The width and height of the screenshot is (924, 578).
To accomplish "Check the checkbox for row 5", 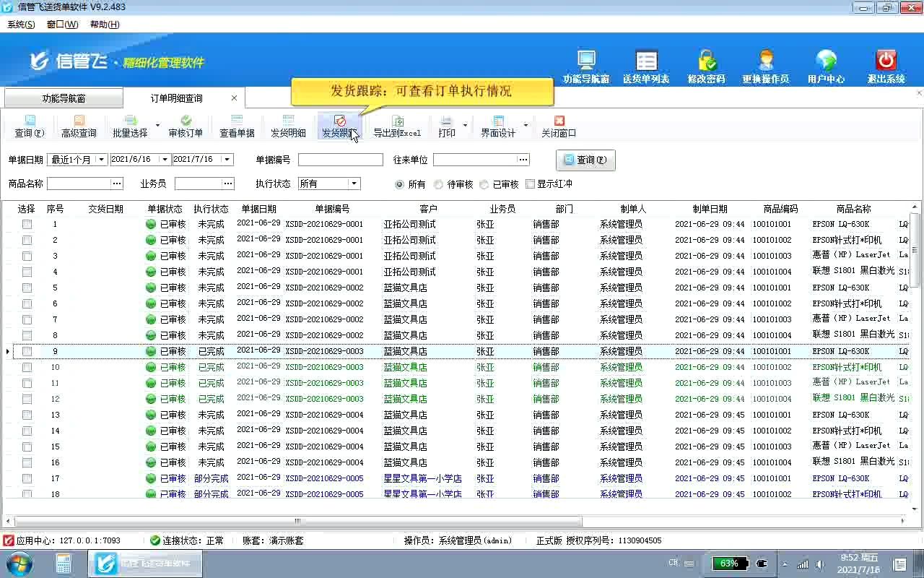I will pyautogui.click(x=27, y=288).
